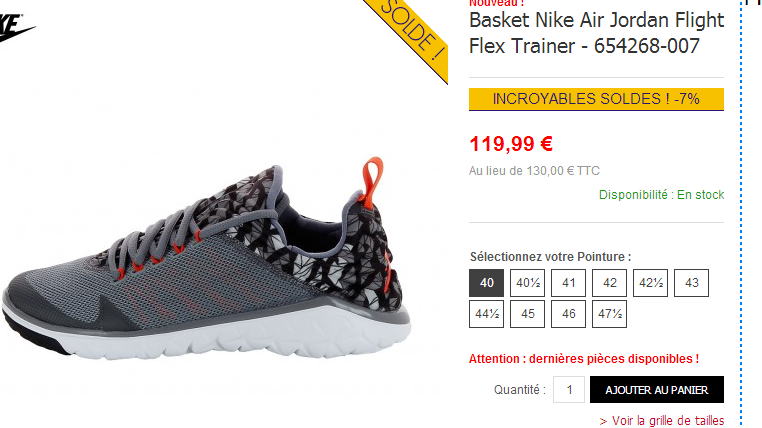Click the product title Basket Nike Air Jordan

[596, 33]
